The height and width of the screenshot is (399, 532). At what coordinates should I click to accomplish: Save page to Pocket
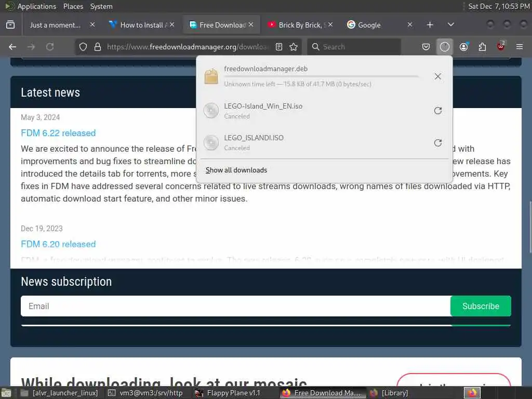click(x=426, y=47)
